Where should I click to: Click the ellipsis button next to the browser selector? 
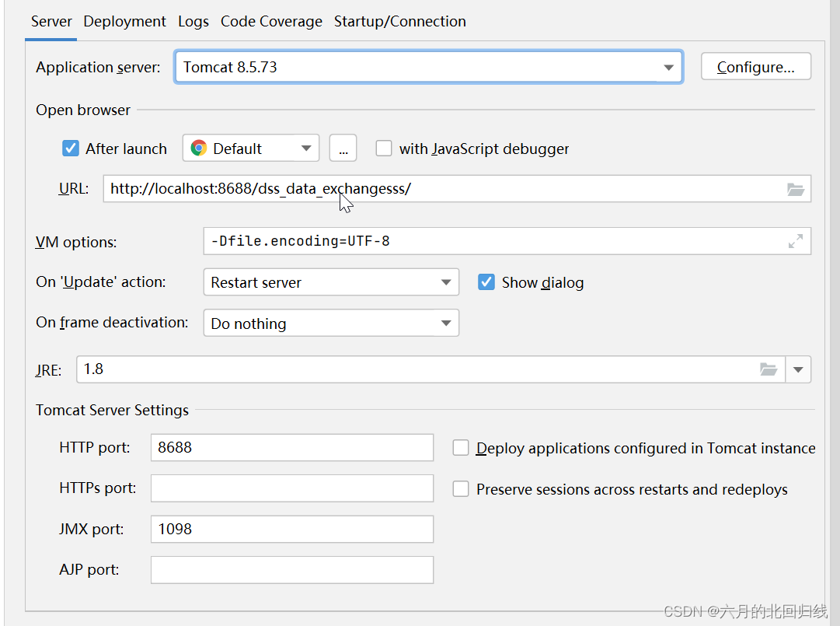tap(343, 149)
